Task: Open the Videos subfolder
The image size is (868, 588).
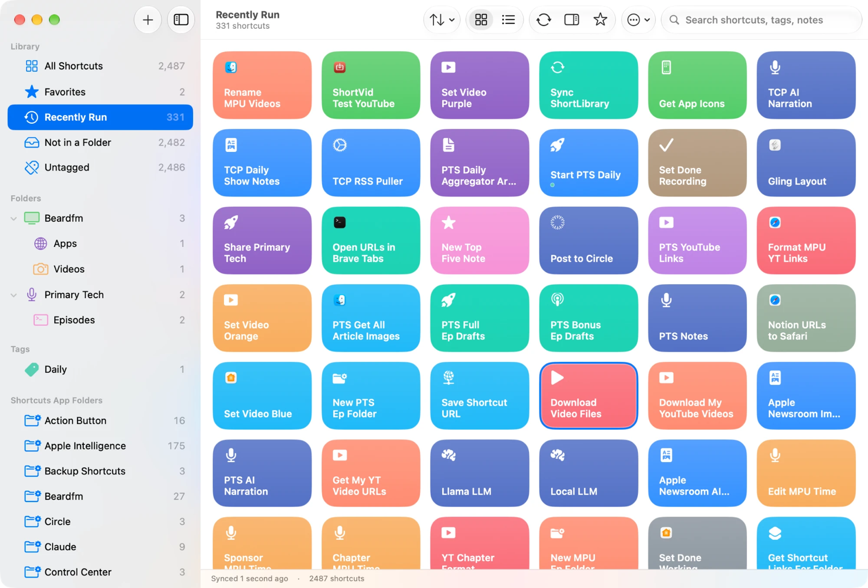Action: coord(100,269)
